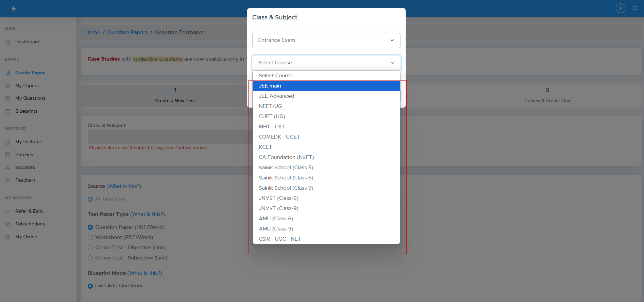644x302 pixels.
Task: Click the Students people icon
Action: click(x=8, y=168)
